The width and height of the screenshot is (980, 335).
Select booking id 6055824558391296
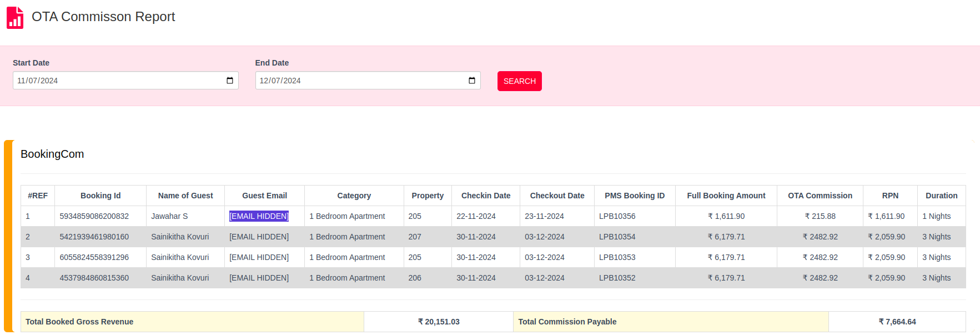click(94, 257)
